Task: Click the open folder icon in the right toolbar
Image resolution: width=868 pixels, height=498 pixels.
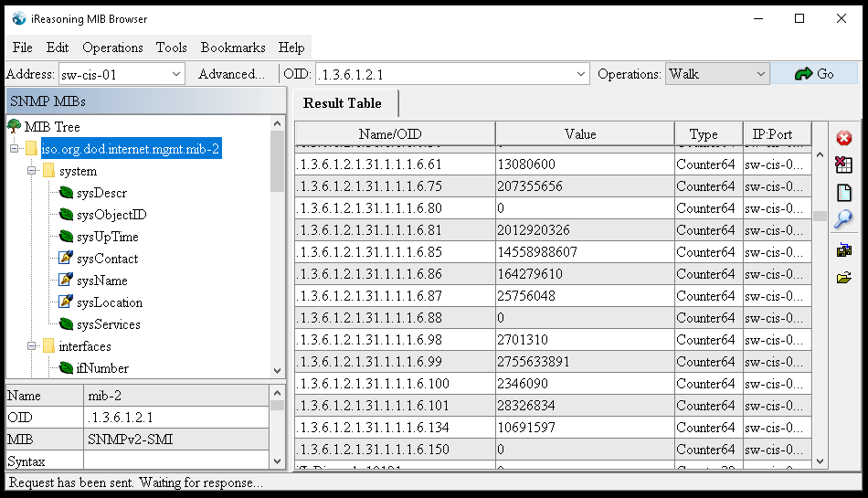Action: point(843,278)
